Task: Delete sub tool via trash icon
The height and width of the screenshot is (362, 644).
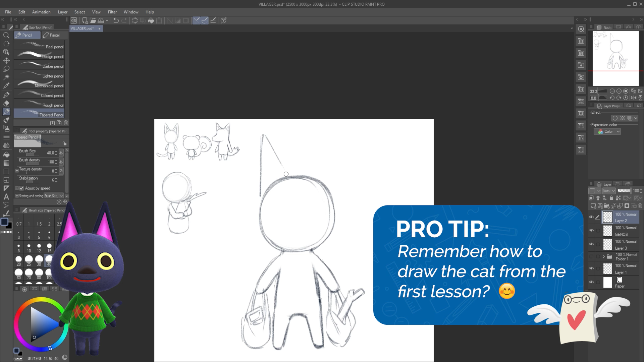Action: [66, 123]
